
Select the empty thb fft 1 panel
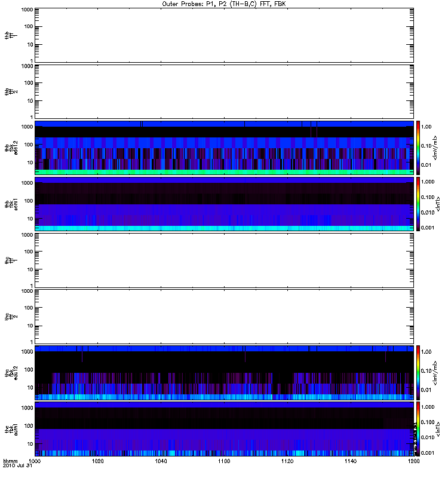pos(224,35)
